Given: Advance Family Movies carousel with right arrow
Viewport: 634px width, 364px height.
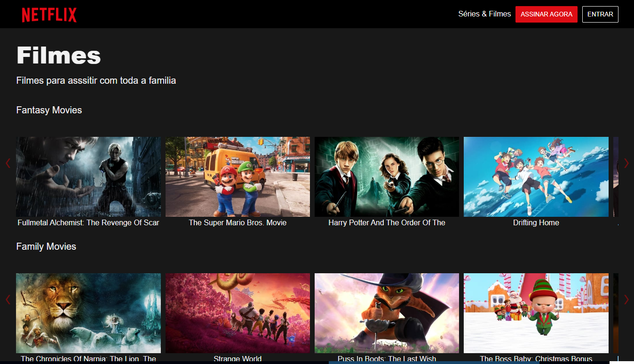Looking at the screenshot, I should [626, 300].
